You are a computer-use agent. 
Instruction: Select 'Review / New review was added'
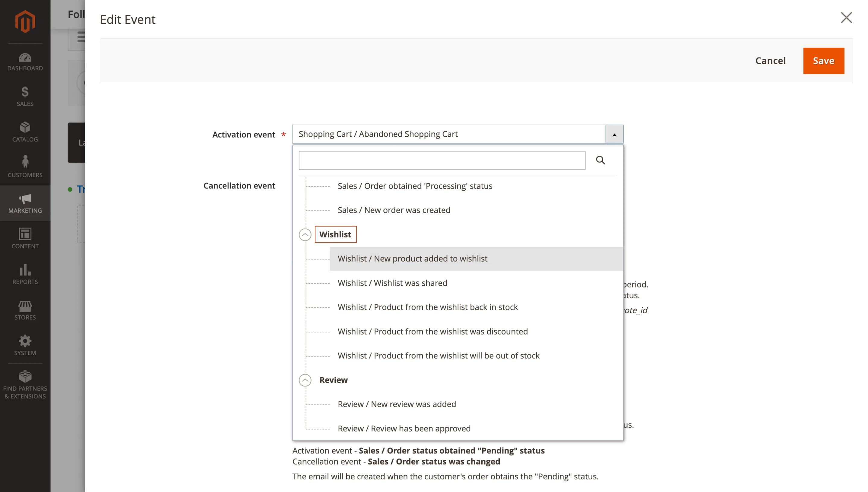397,404
